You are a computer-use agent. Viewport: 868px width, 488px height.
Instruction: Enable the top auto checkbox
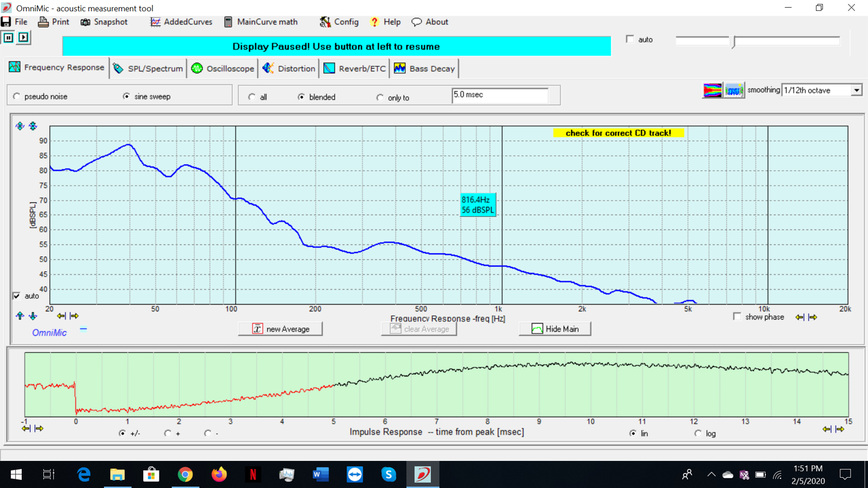point(630,39)
